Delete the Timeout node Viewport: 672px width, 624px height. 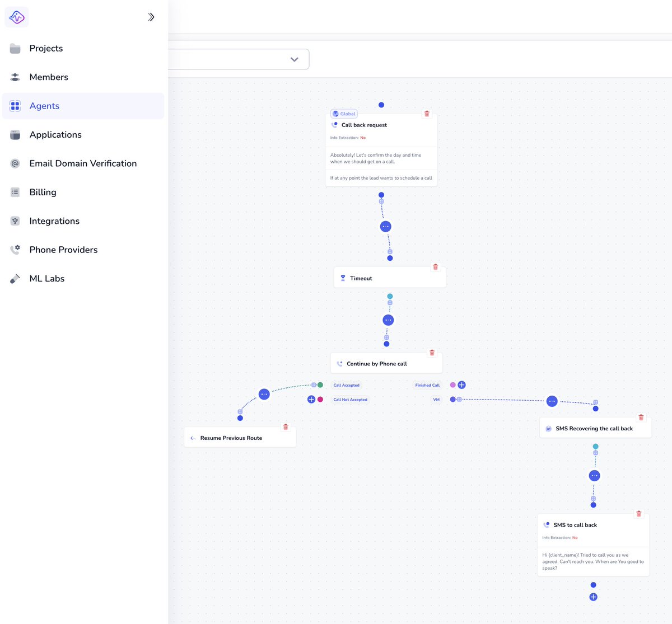[x=435, y=267]
